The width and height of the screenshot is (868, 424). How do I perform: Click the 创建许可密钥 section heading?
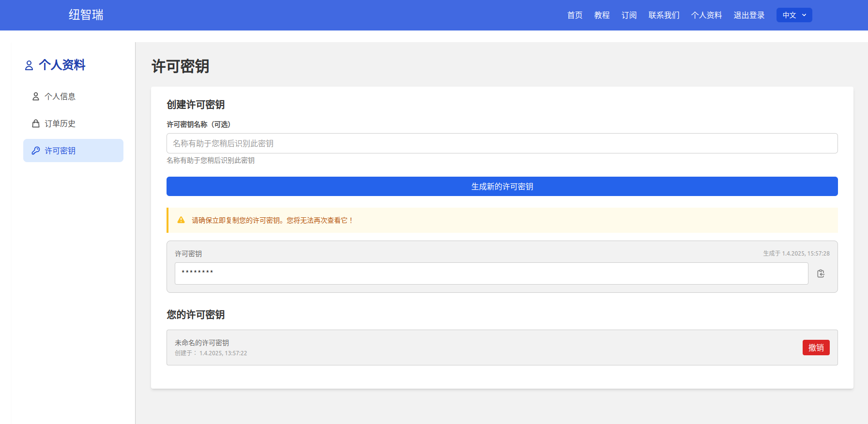(196, 105)
